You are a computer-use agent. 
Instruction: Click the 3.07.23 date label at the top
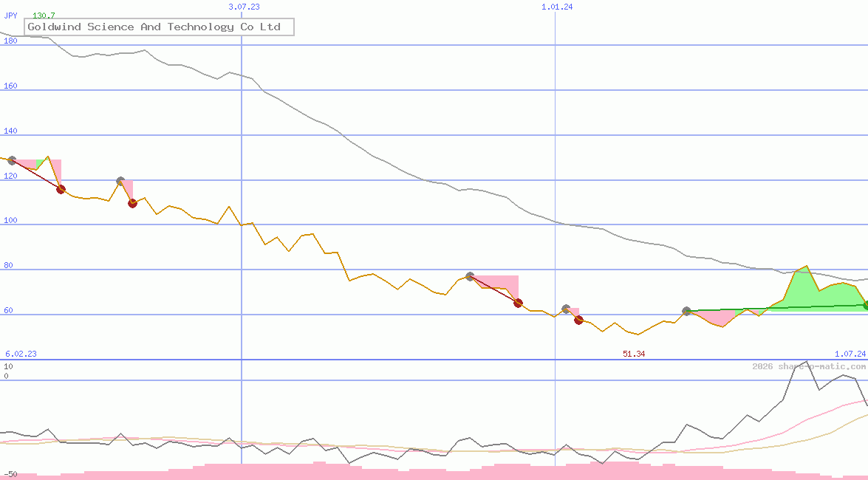[244, 7]
